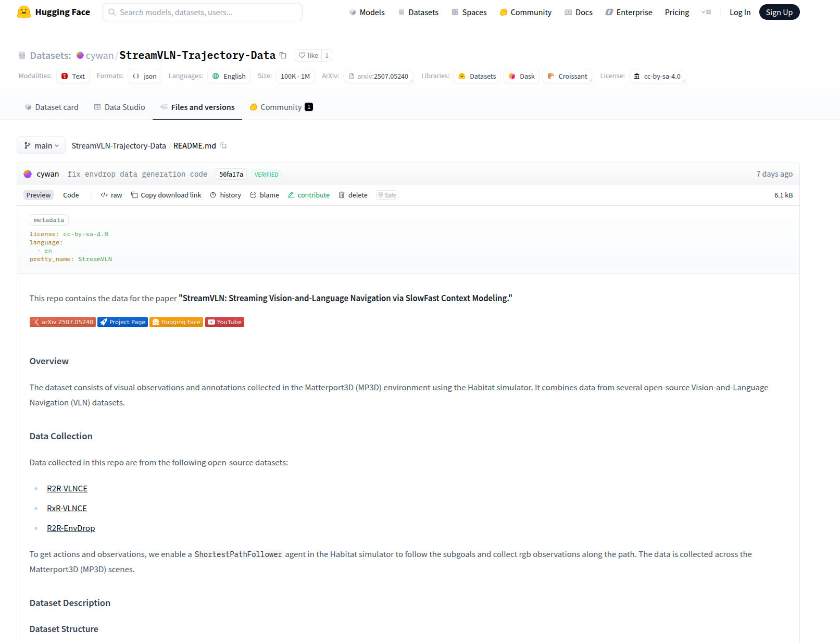
Task: Navigate to StreamVLN-Trajectory-Data breadcrumb folder
Action: pyautogui.click(x=119, y=145)
